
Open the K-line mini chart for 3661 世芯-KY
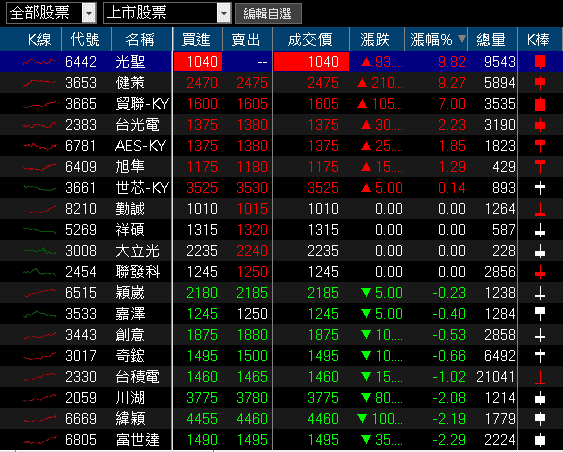[x=39, y=188]
